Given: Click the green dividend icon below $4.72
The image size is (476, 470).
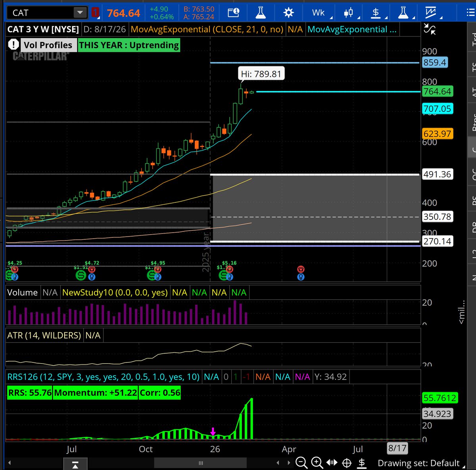Looking at the screenshot, I should click(81, 275).
